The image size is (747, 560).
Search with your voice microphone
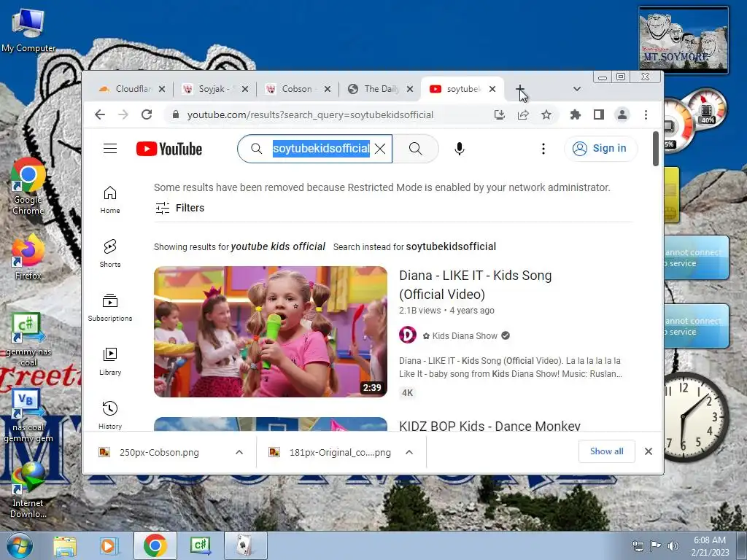point(460,149)
